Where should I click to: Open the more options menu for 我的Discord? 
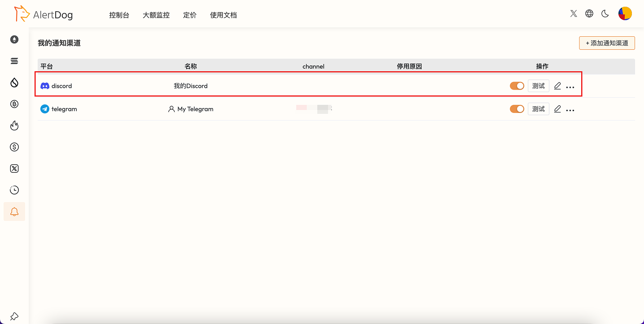(x=570, y=86)
